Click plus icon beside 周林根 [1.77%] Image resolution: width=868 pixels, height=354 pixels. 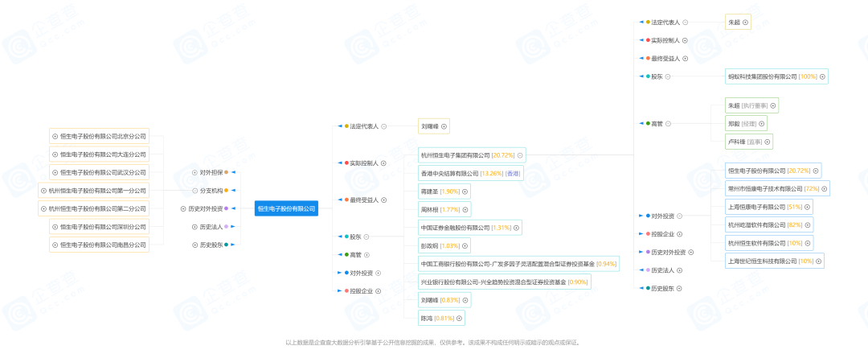pyautogui.click(x=465, y=209)
